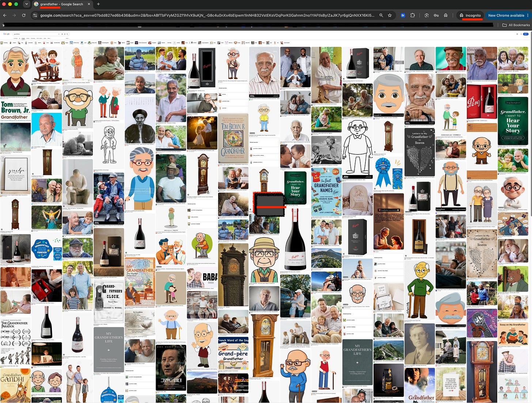Click the address bar URL field
Image resolution: width=532 pixels, height=403 pixels.
[207, 15]
